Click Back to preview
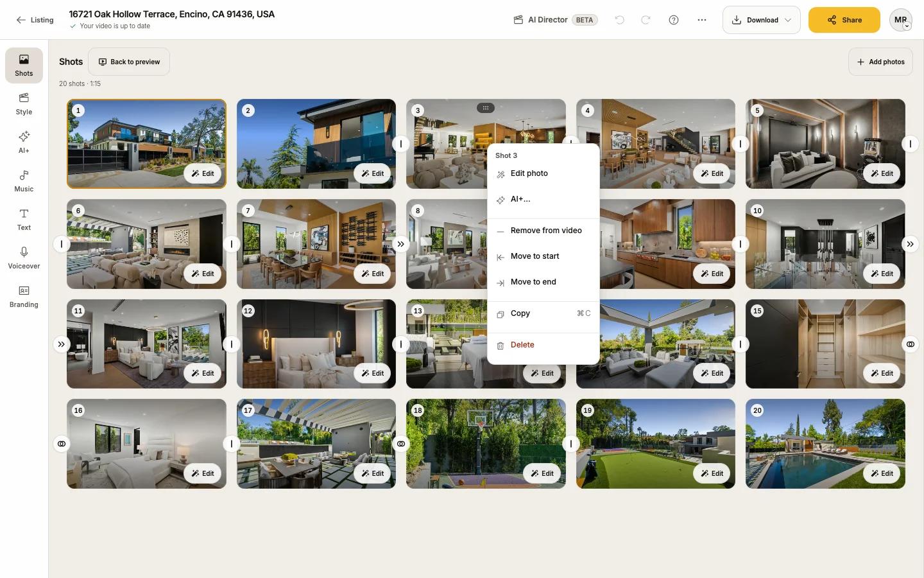This screenshot has height=578, width=924. pos(129,62)
